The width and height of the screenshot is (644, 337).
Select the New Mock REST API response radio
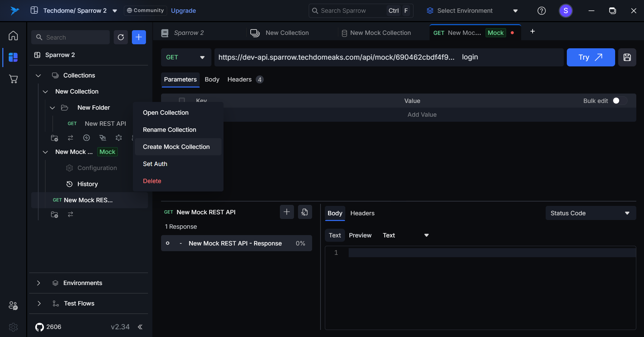coord(167,243)
